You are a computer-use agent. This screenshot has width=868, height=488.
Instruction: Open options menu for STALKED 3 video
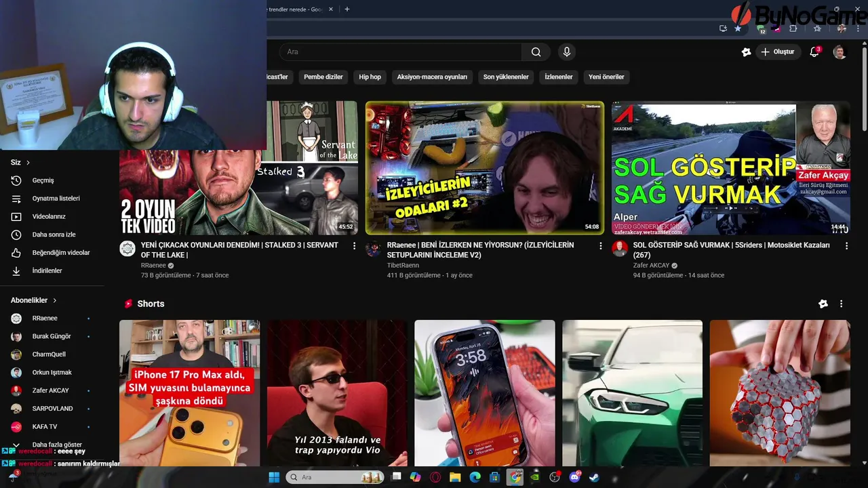click(x=354, y=246)
